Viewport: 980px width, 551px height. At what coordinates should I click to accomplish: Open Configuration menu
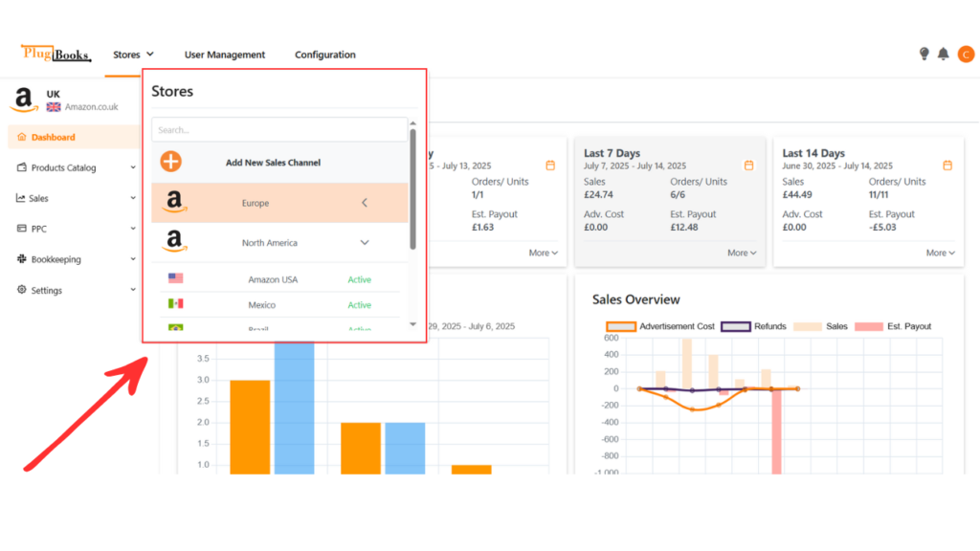tap(325, 55)
